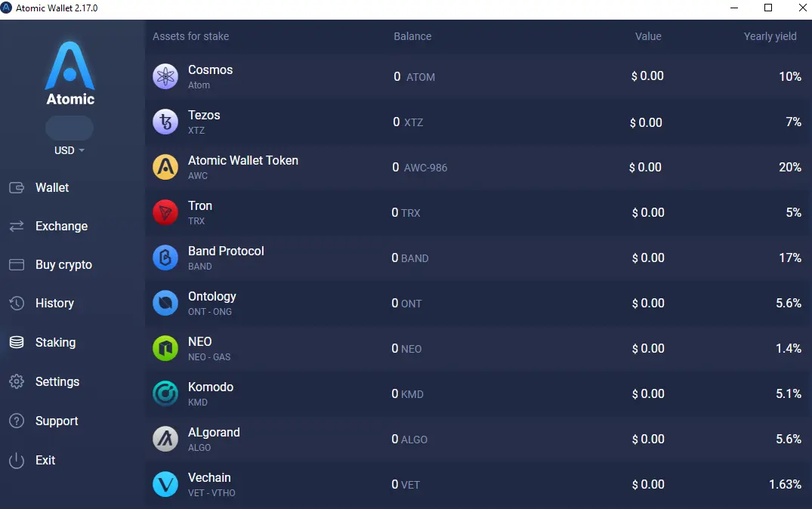Select the Ontology asset name
Image resolution: width=812 pixels, height=509 pixels.
[211, 297]
